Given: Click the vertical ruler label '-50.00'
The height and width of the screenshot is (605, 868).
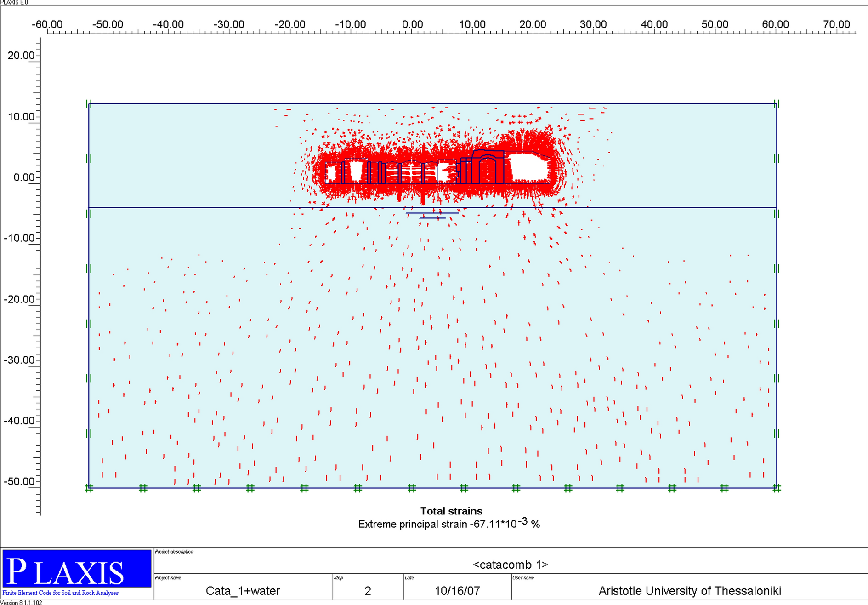Looking at the screenshot, I should pyautogui.click(x=19, y=481).
